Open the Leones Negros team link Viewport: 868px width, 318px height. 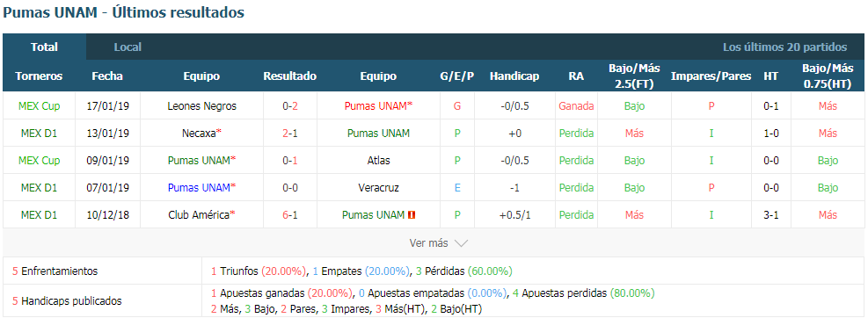click(x=201, y=105)
